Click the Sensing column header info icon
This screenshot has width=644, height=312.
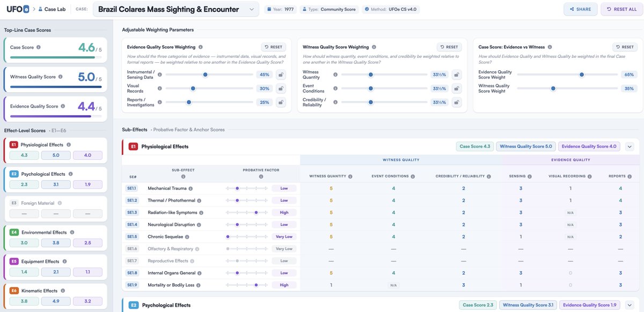530,176
